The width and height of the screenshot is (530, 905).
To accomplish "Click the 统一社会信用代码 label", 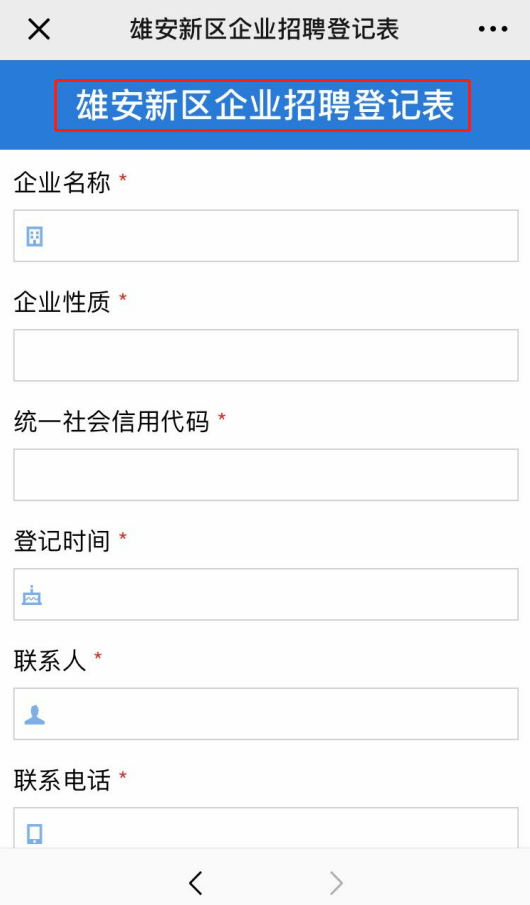I will coord(111,422).
